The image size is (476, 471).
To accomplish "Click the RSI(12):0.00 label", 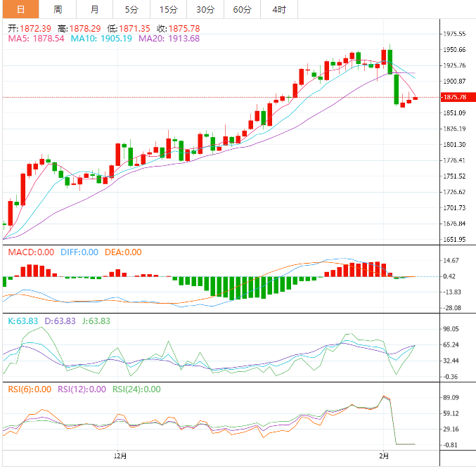I will click(82, 389).
